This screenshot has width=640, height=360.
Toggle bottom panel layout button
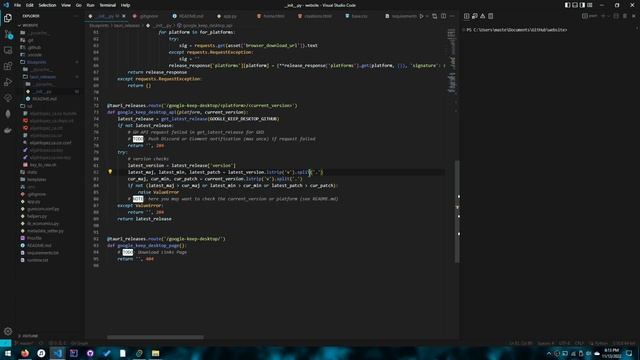click(575, 5)
